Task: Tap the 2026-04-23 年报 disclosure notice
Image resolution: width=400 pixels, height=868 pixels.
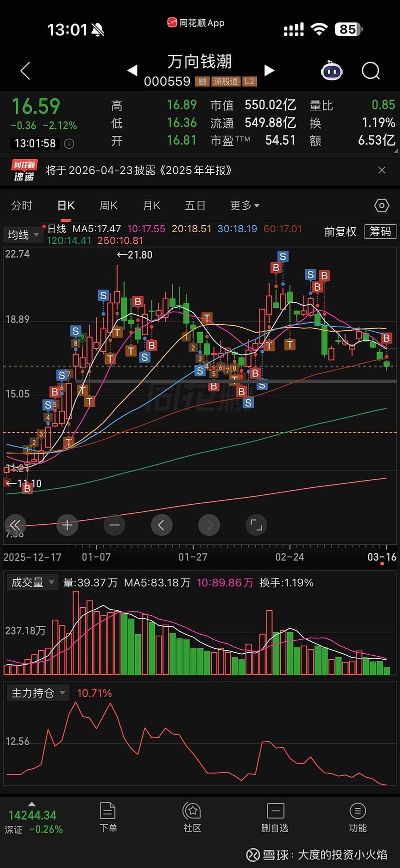Action: [x=139, y=170]
